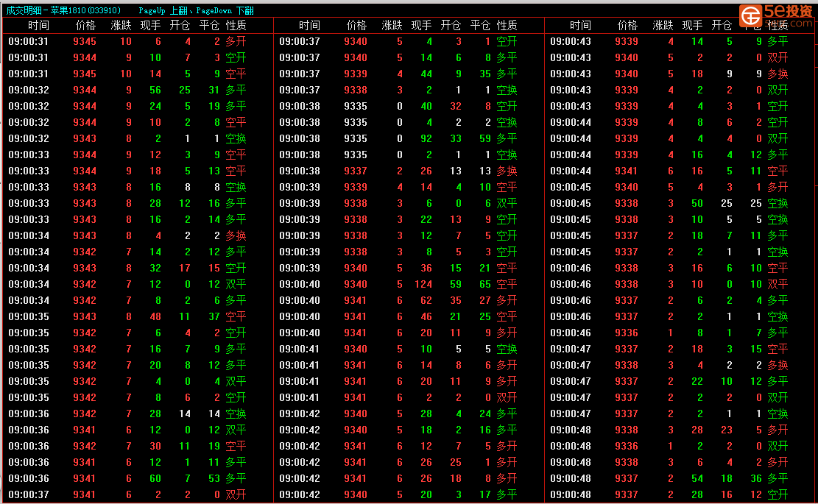This screenshot has height=504, width=818.
Task: Click the 价格 column header in the left panel
Action: 85,26
